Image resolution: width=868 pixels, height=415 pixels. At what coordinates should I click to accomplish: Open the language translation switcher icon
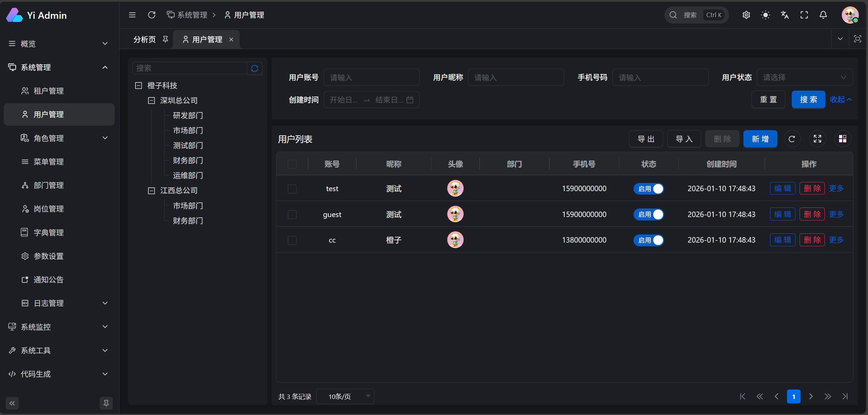pos(785,15)
